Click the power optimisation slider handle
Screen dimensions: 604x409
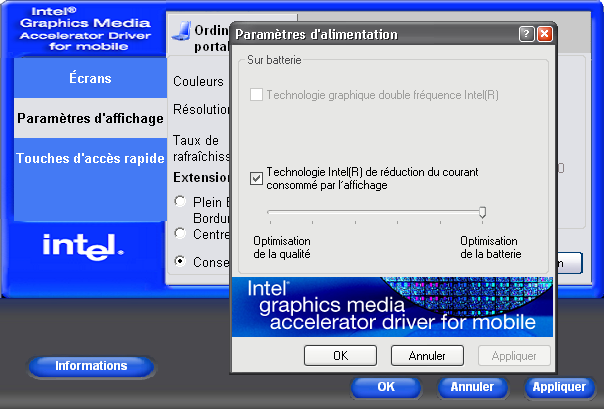tap(483, 212)
